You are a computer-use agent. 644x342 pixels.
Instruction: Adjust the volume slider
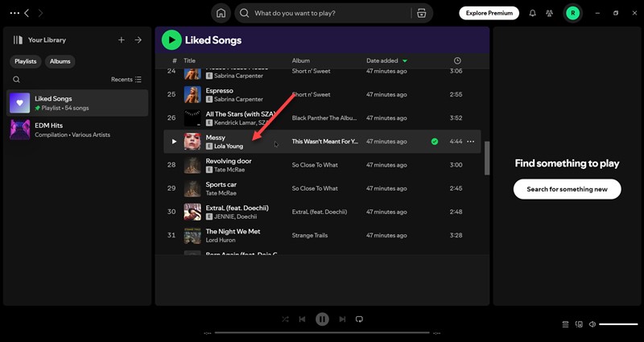[x=618, y=324]
